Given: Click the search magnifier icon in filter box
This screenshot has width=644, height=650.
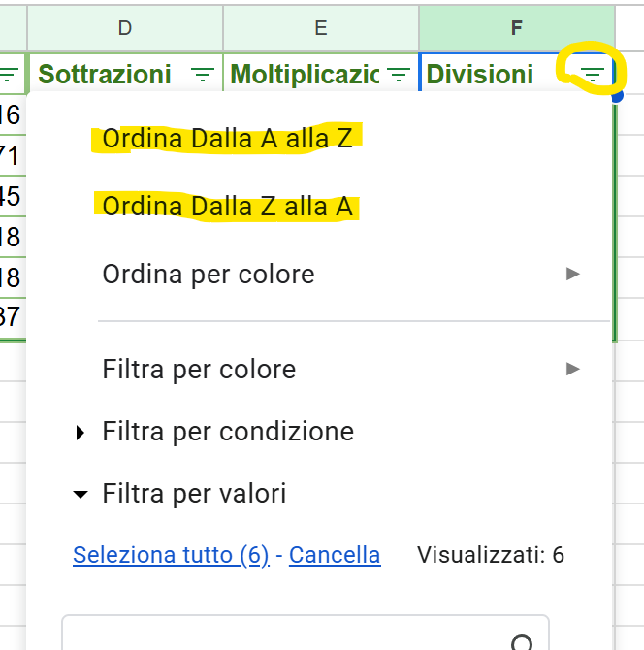Looking at the screenshot, I should click(522, 642).
